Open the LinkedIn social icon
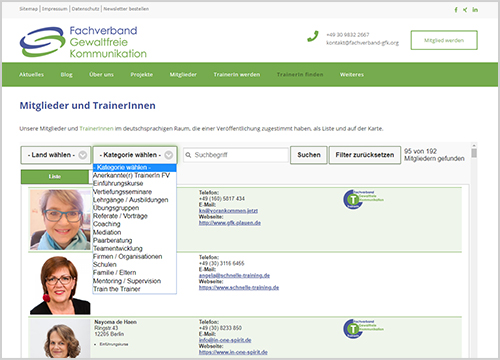 (475, 10)
